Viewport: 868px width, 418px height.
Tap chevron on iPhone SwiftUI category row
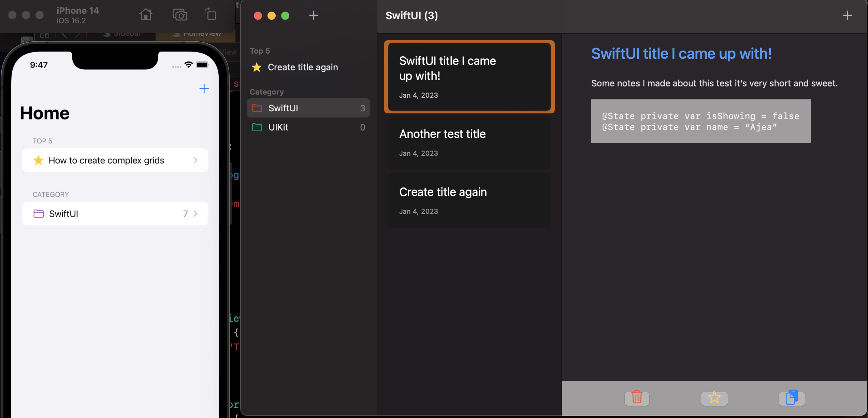pyautogui.click(x=196, y=214)
